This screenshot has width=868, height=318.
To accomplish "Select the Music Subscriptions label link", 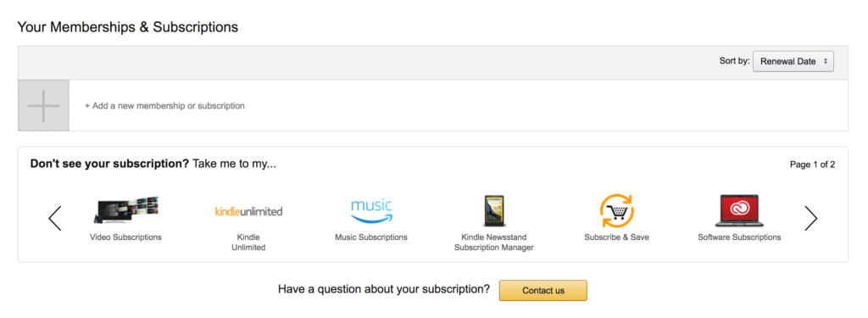I will tap(371, 237).
